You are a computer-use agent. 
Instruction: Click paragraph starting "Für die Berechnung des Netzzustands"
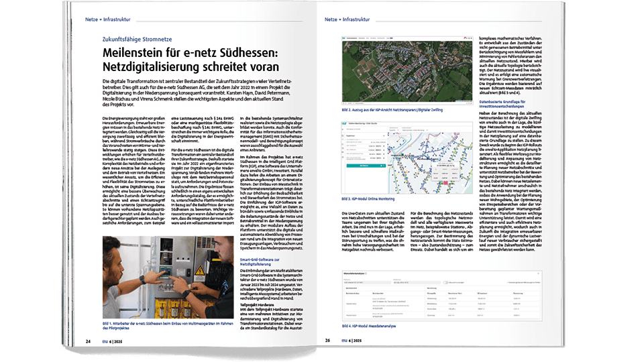pyautogui.click(x=442, y=231)
